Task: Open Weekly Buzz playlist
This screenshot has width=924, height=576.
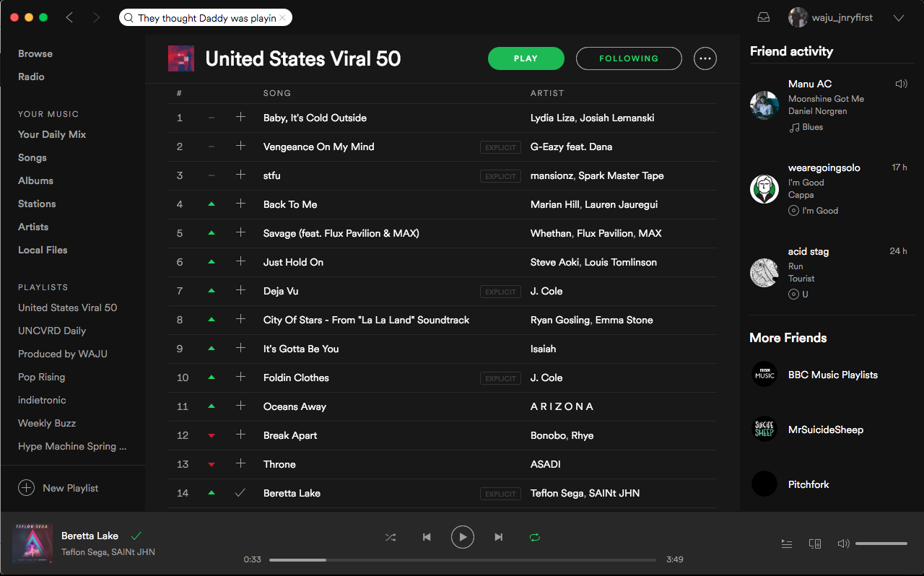Action: click(47, 423)
